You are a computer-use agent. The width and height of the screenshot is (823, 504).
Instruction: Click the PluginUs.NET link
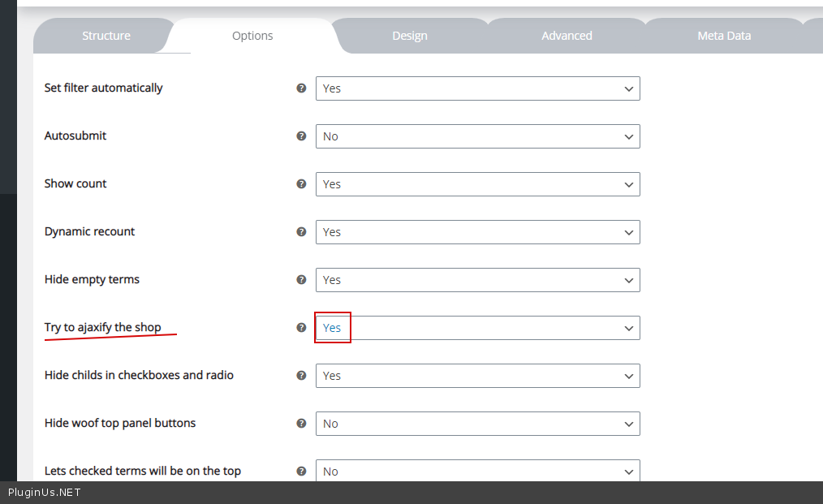coord(45,493)
